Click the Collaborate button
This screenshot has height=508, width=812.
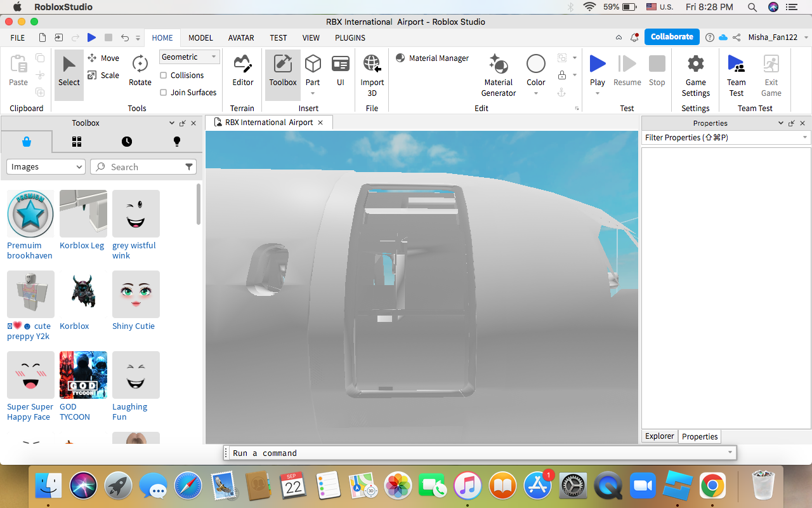[x=671, y=37]
